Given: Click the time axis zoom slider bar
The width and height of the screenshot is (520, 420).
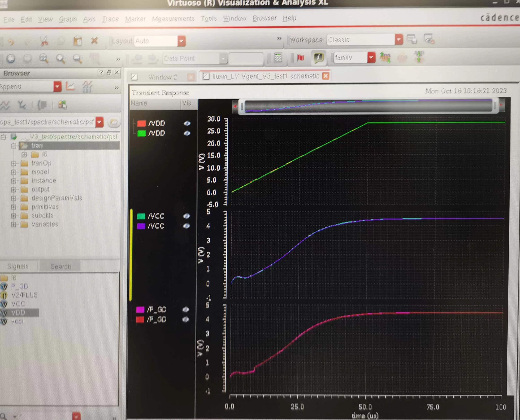Looking at the screenshot, I should 368,106.
